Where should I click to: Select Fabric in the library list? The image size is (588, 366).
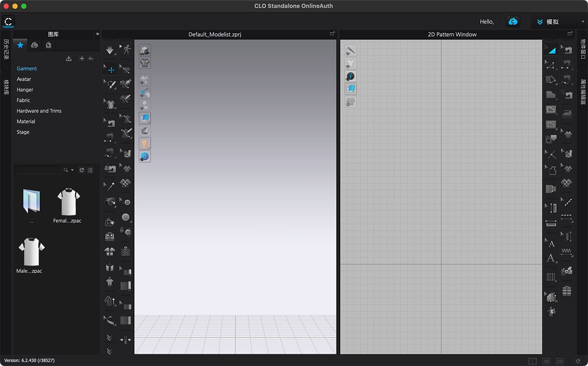23,100
